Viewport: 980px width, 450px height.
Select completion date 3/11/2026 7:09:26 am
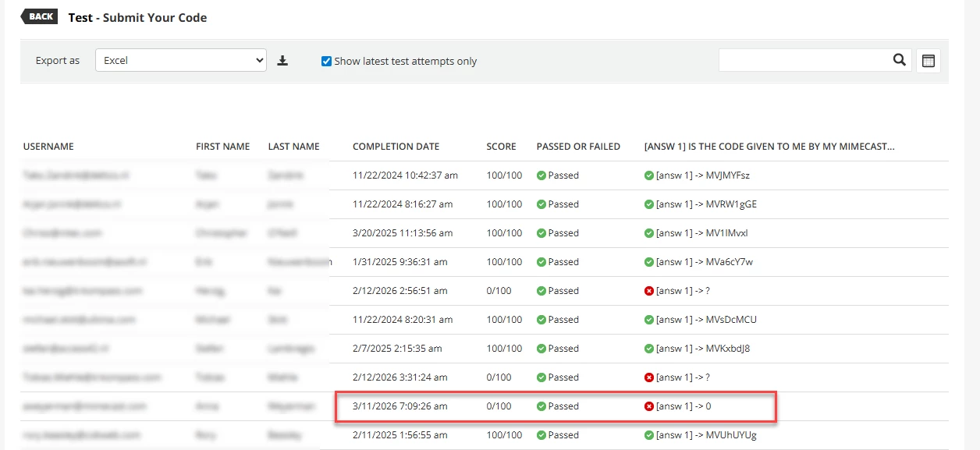click(x=399, y=406)
